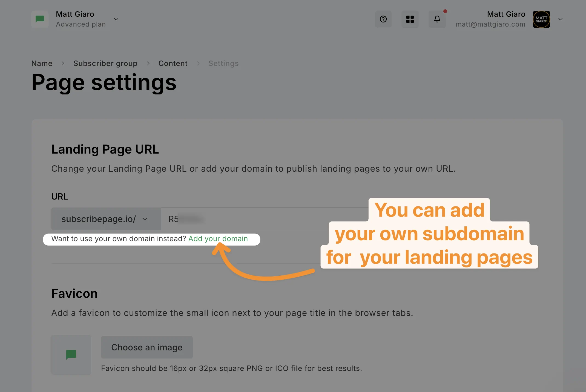This screenshot has width=586, height=392.
Task: Click the green chat logo icon
Action: click(40, 19)
